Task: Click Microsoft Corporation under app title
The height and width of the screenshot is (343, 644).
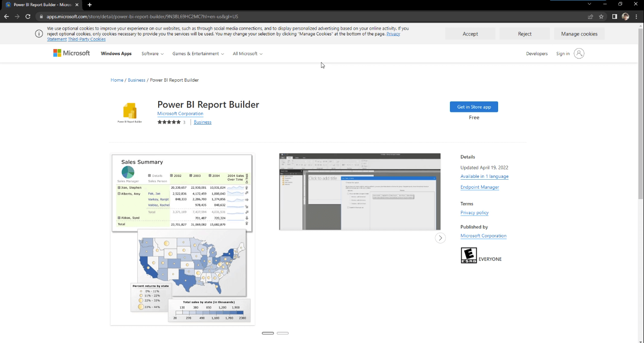Action: click(180, 114)
